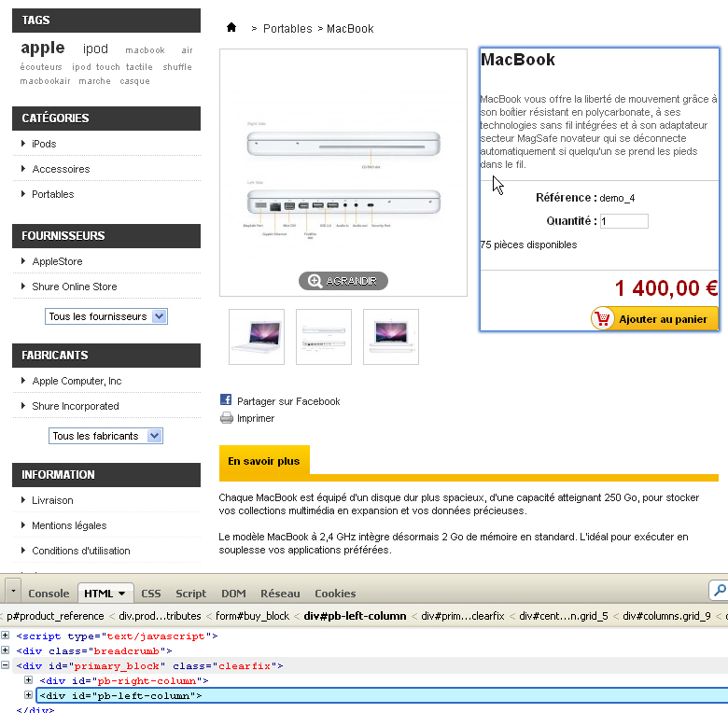Click the Agrandir button
This screenshot has width=728, height=713.
[x=343, y=281]
